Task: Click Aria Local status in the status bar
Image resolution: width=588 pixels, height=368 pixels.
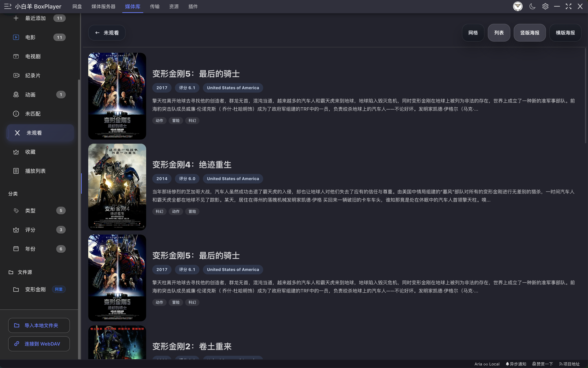Action: click(x=487, y=364)
